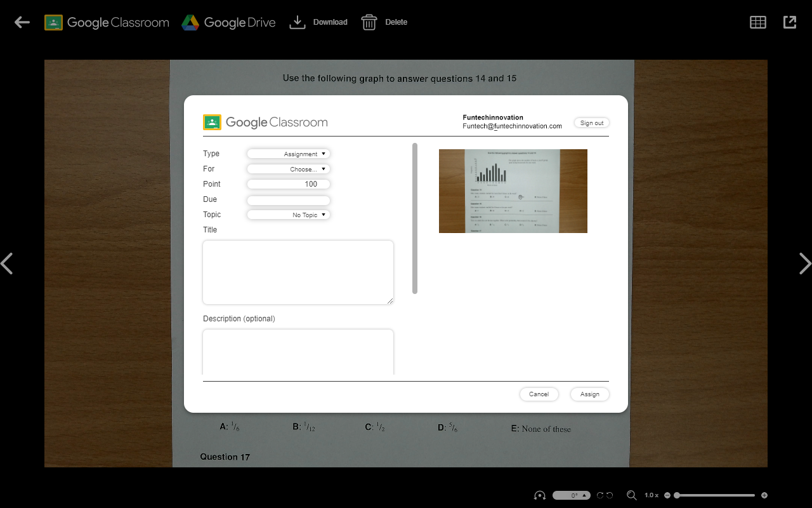
Task: Show next image with right chevron
Action: tap(805, 264)
